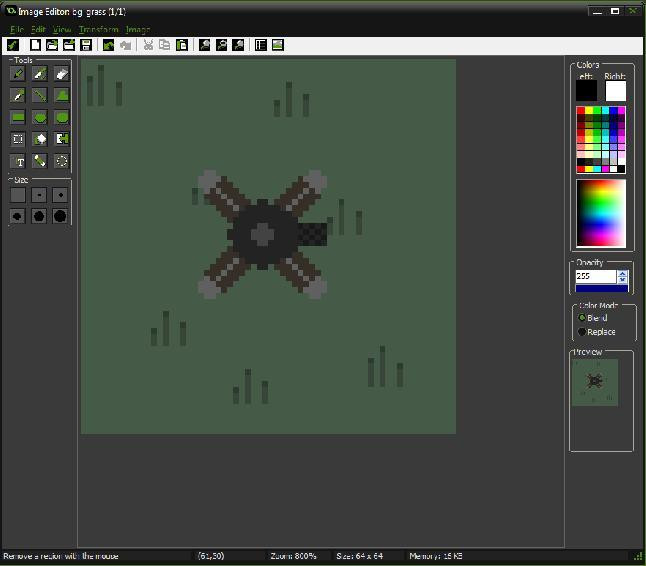Choose the tiny dash brush size
Screen dimensions: 646x566
(39, 195)
